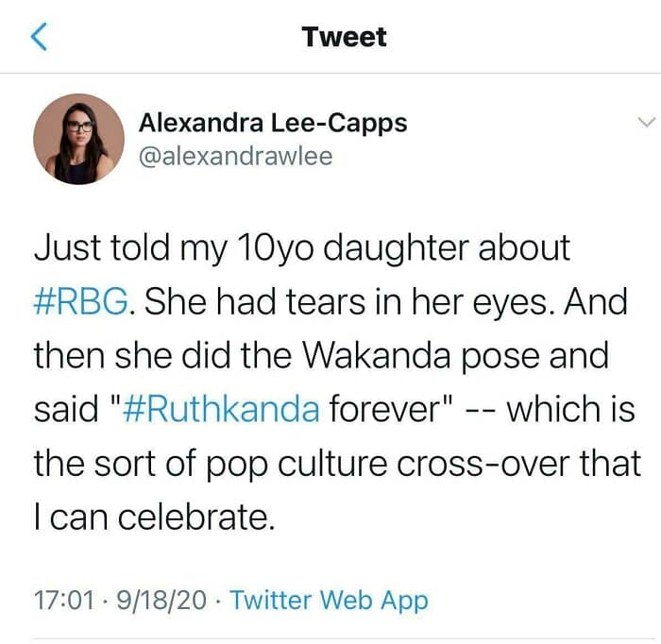The height and width of the screenshot is (644, 661).
Task: Visit the @alexandrawlee handle
Action: 235,156
